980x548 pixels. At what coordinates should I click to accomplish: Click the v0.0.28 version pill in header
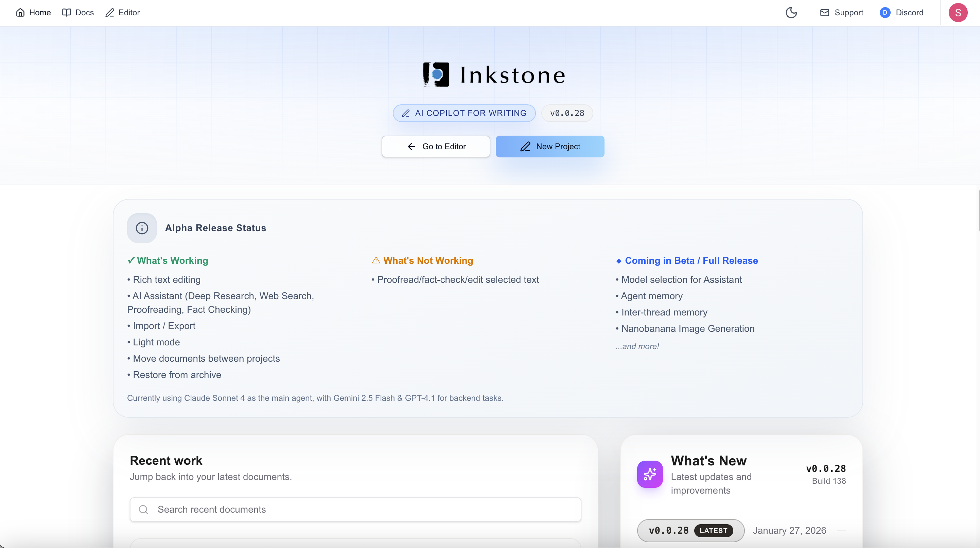click(567, 113)
